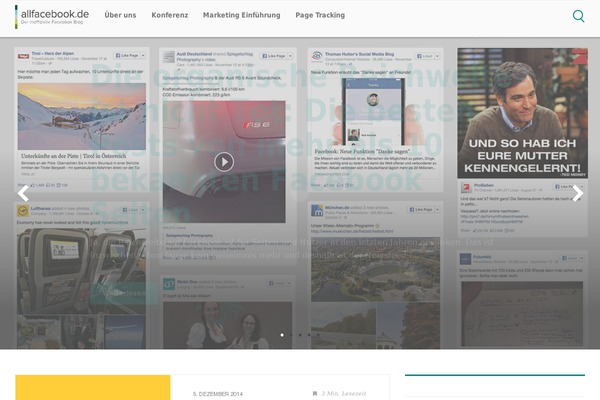600x400 pixels.
Task: Click the faded Weiterlesen button
Action: (x=124, y=293)
